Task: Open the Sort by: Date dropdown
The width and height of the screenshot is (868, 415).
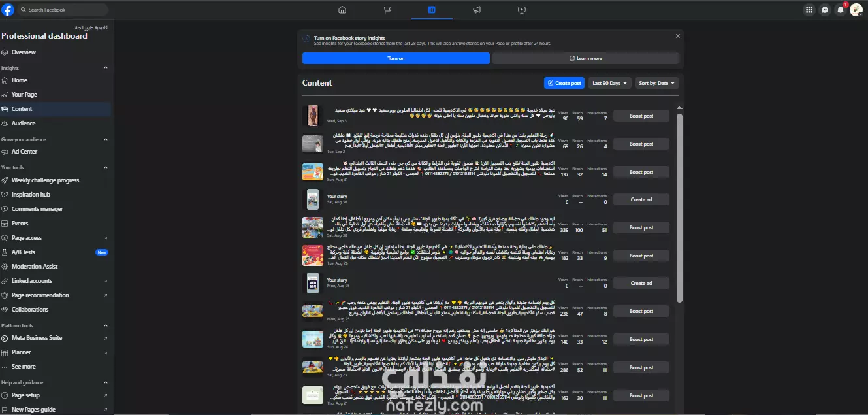Action: [657, 83]
